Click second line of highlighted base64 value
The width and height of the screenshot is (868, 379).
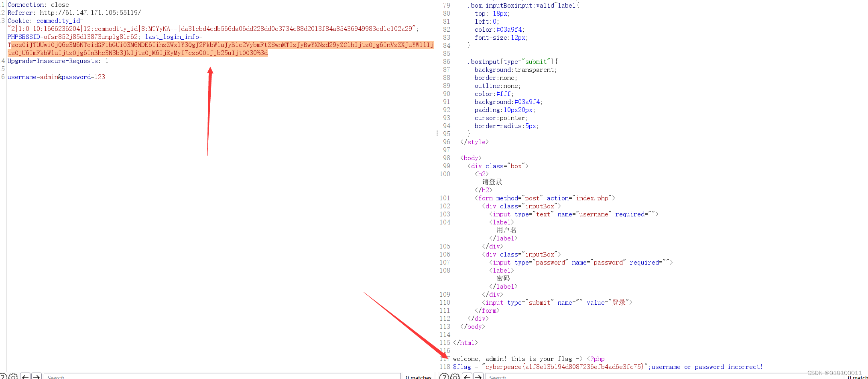click(138, 53)
